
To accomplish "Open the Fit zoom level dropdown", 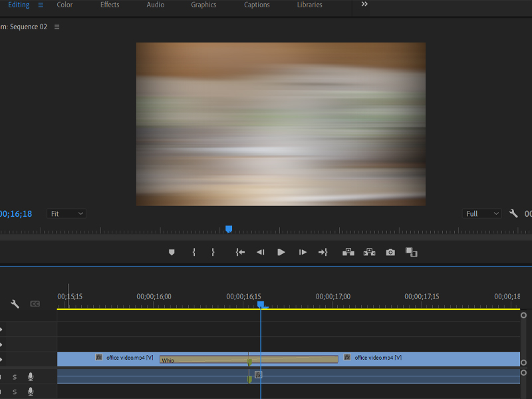I will click(66, 213).
